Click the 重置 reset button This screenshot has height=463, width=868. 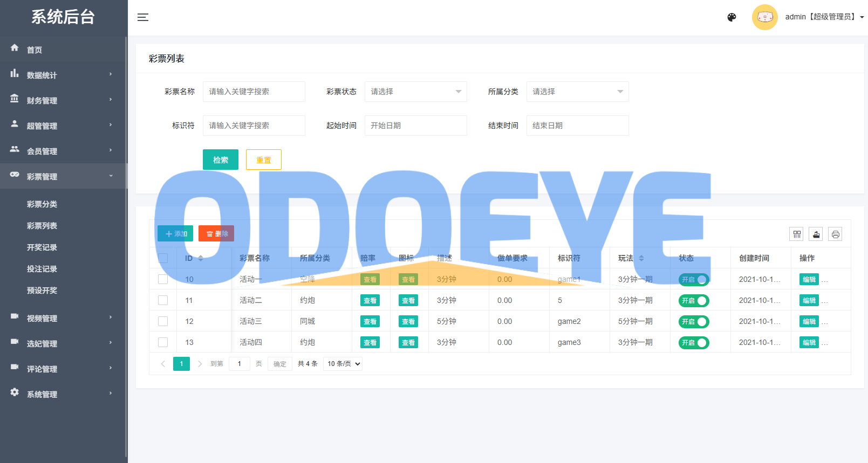click(263, 160)
